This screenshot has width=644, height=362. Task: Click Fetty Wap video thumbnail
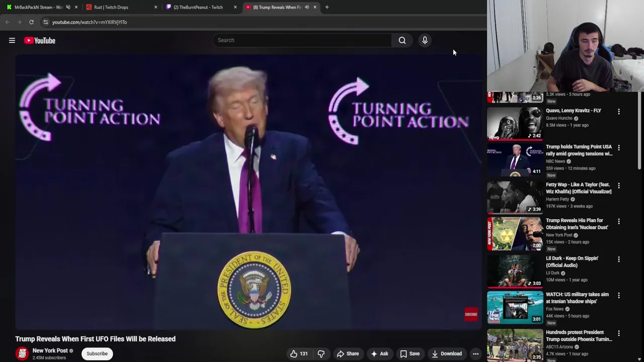pos(515,197)
